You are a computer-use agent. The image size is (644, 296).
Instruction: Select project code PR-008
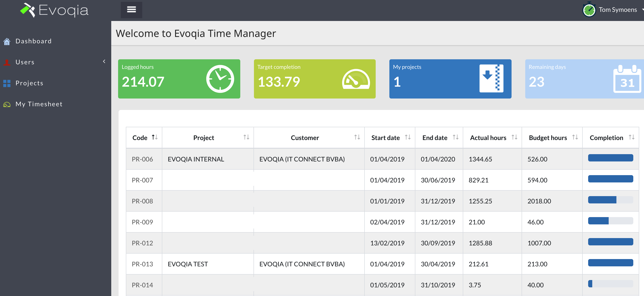point(142,201)
